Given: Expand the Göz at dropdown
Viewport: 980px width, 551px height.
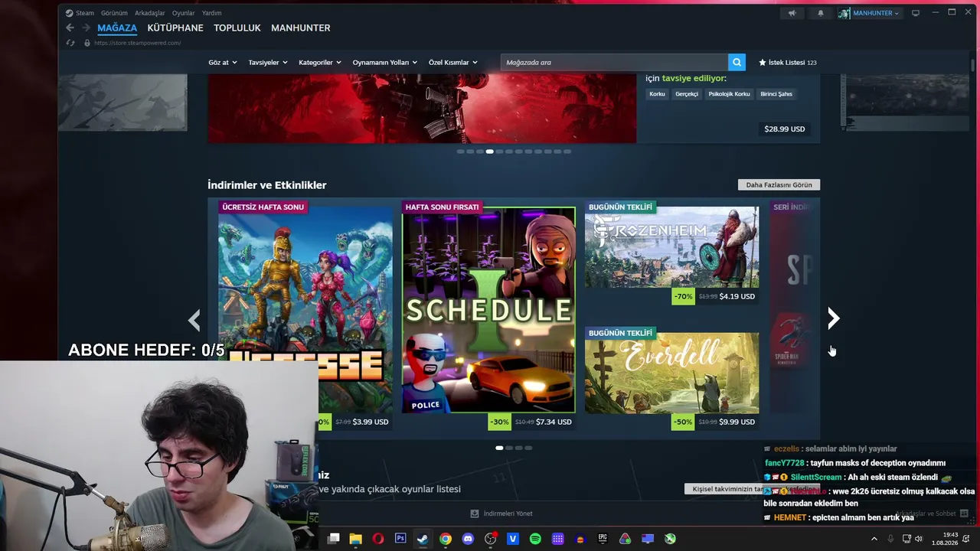Looking at the screenshot, I should pyautogui.click(x=223, y=63).
